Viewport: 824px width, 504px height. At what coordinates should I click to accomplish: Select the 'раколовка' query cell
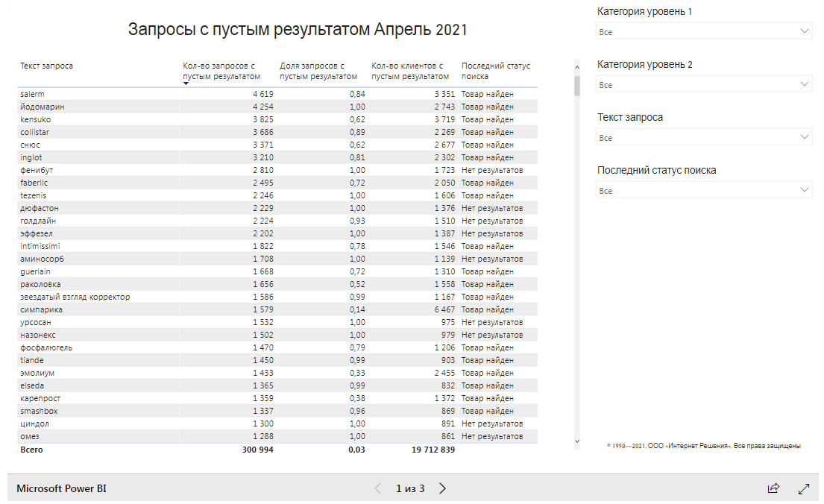pos(40,284)
